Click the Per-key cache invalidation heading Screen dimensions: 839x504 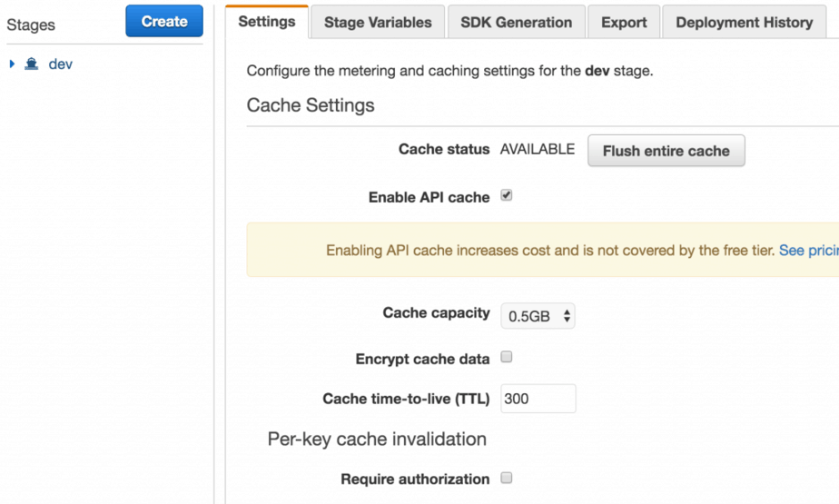(x=377, y=440)
